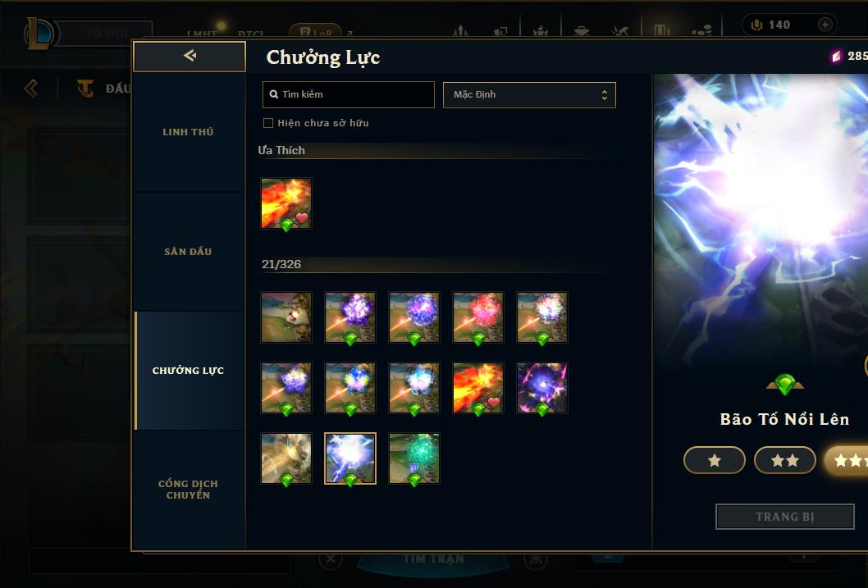Viewport: 868px width, 588px height.
Task: Select the two-star variant button
Action: point(785,460)
